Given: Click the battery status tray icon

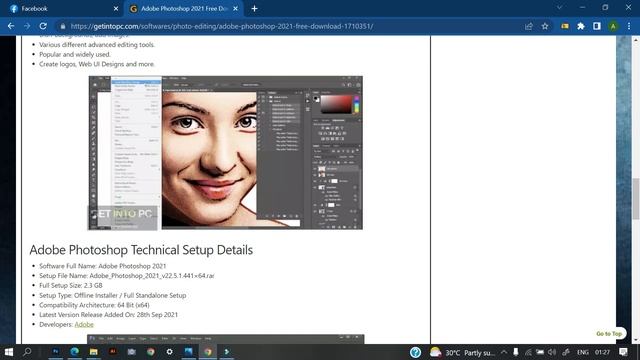Looking at the screenshot, I should point(540,352).
